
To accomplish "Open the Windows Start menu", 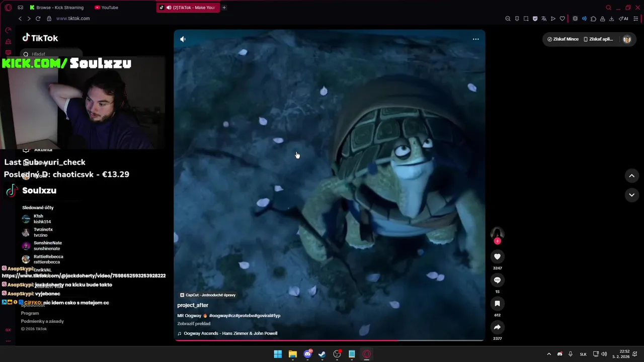I will [278, 354].
